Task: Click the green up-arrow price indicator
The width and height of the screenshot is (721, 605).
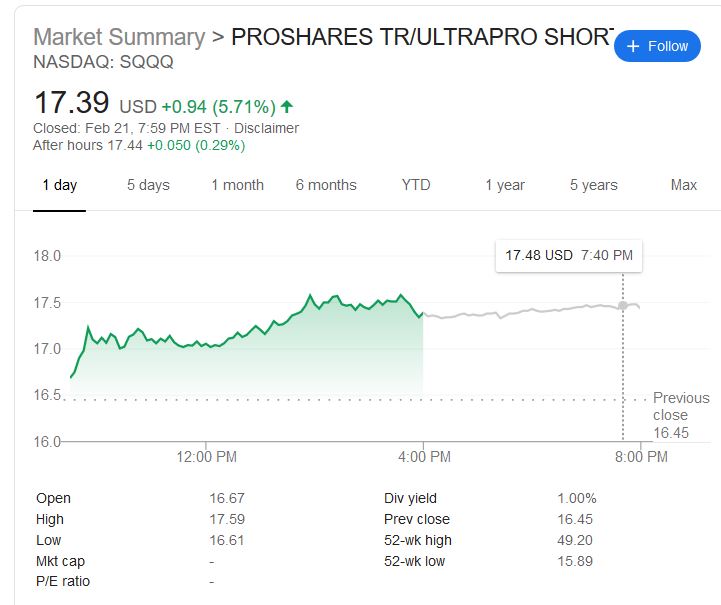Action: pos(288,106)
